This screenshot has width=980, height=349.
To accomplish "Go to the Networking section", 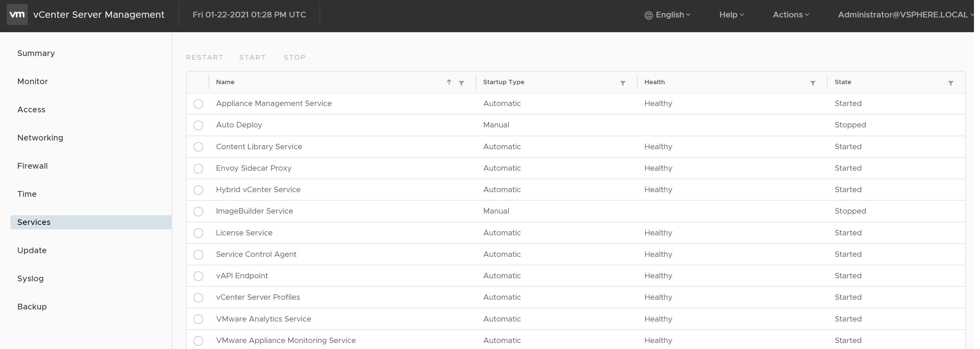I will point(40,138).
